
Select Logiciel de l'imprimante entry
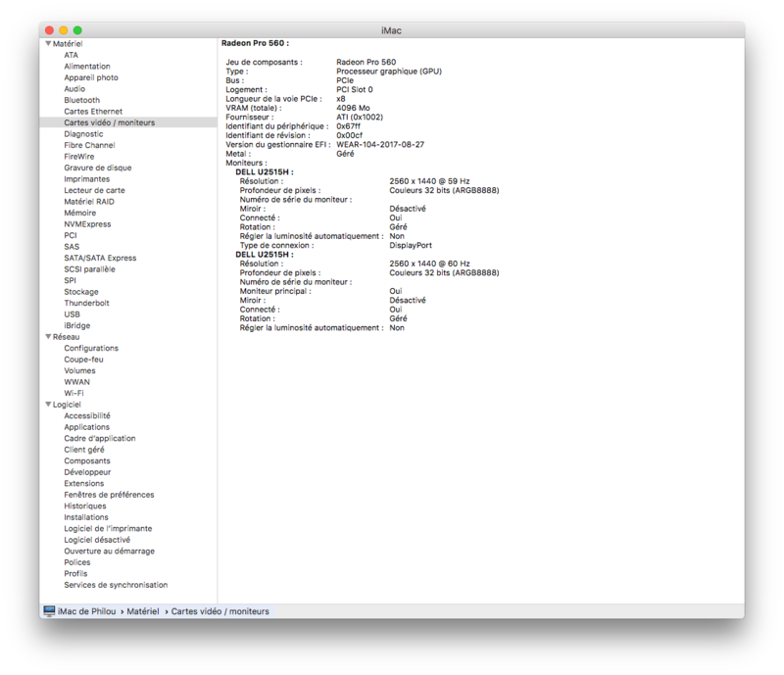coord(108,528)
